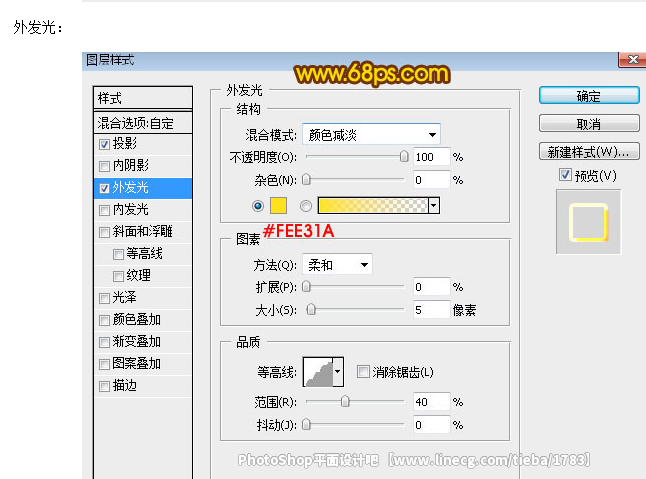Viewport: 646px width, 479px height.
Task: Click the 确定 button
Action: point(589,96)
